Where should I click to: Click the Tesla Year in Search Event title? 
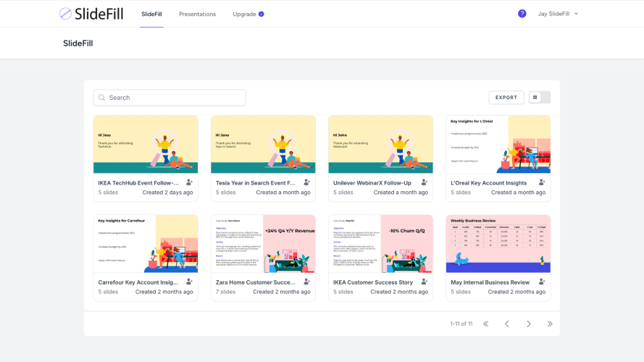256,183
